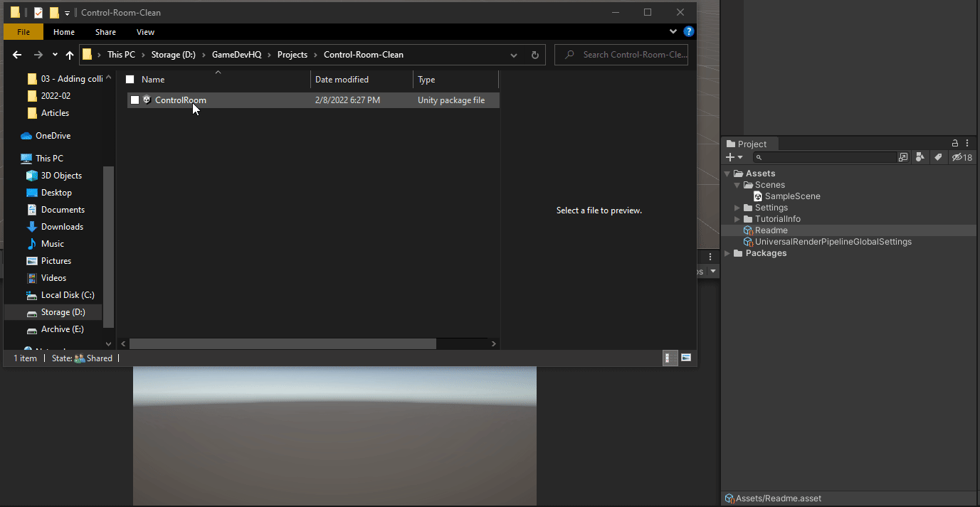Expand the ribbon with the chevron
The width and height of the screenshot is (980, 507).
click(673, 32)
